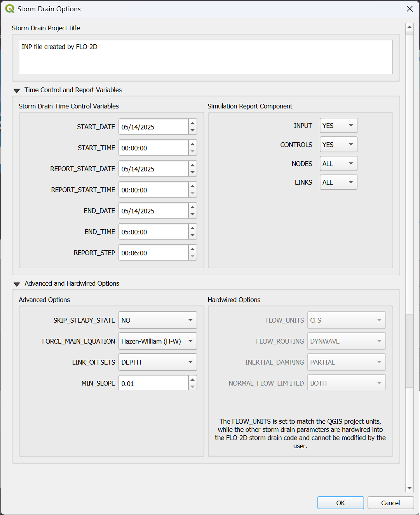420x515 pixels.
Task: Click the scrollbar down arrow
Action: tap(409, 488)
